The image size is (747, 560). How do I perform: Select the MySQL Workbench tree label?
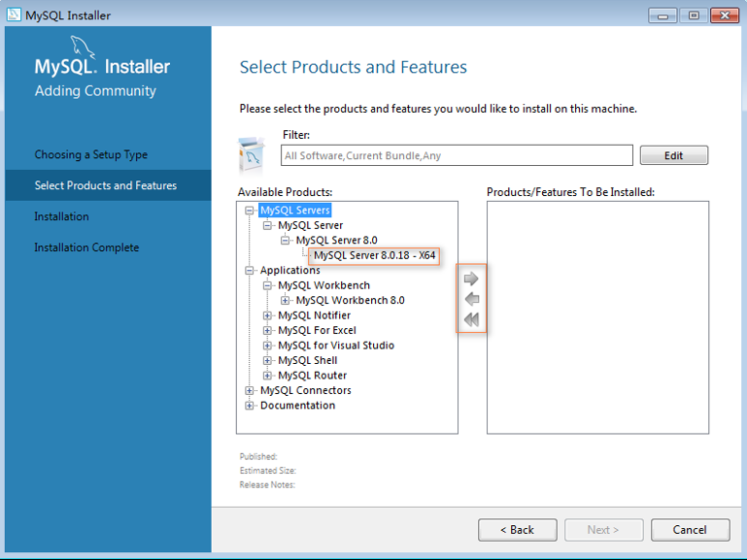coord(323,285)
